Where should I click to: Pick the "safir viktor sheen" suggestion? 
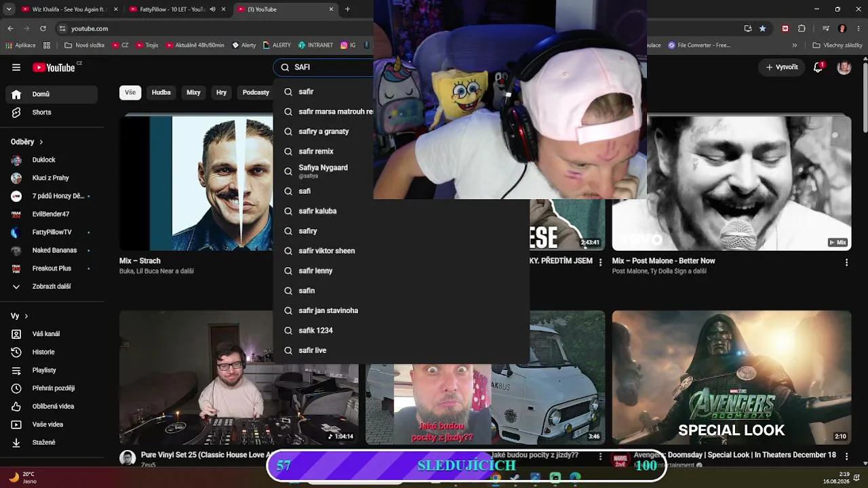click(401, 251)
